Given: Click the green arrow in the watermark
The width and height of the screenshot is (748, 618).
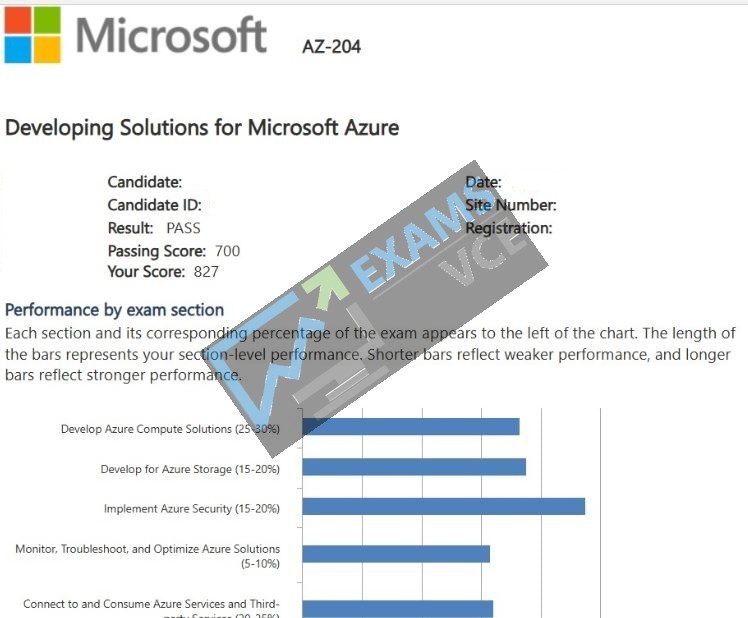Looking at the screenshot, I should [x=326, y=285].
